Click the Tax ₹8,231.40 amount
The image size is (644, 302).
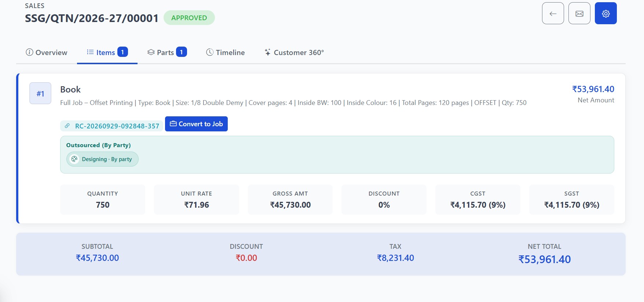(x=395, y=258)
